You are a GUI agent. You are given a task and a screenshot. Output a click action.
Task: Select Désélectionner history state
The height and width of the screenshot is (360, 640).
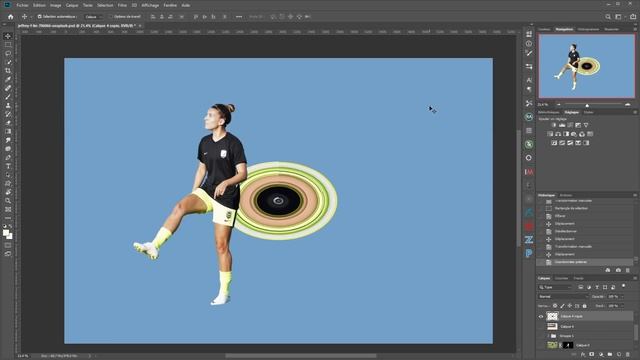point(565,231)
